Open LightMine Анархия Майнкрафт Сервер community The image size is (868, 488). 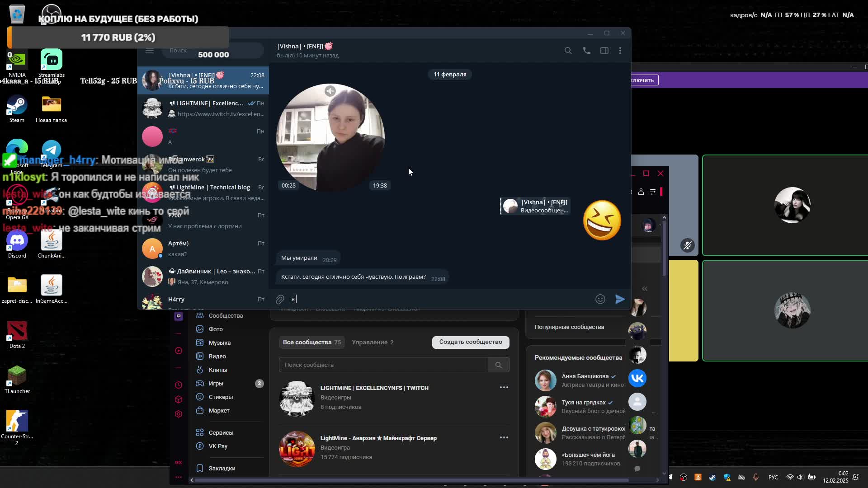378,438
